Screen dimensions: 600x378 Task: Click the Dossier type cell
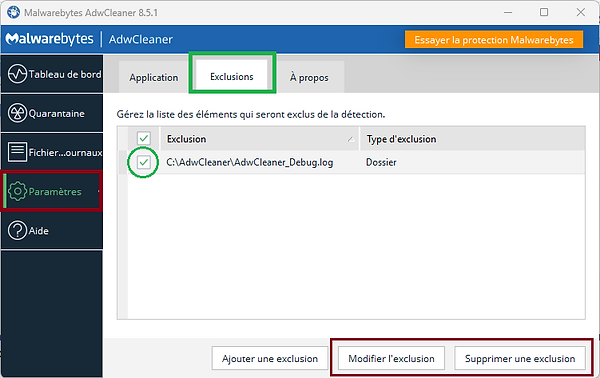click(381, 162)
